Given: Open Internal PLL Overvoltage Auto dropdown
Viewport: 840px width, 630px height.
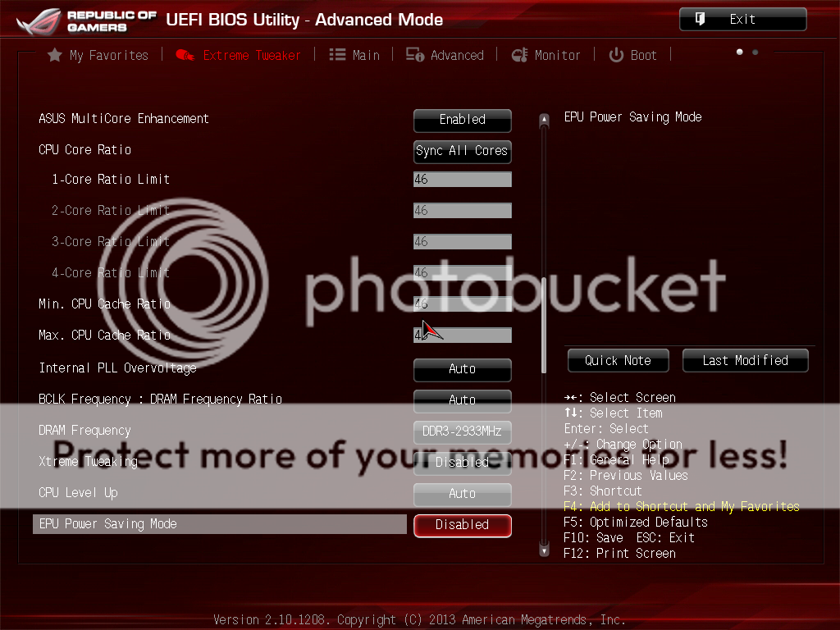Looking at the screenshot, I should [x=462, y=369].
